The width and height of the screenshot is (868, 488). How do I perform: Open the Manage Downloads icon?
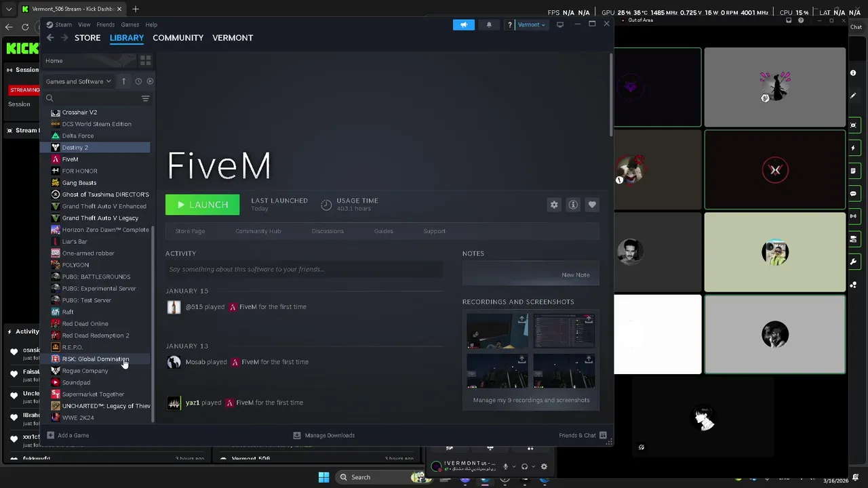tap(297, 435)
